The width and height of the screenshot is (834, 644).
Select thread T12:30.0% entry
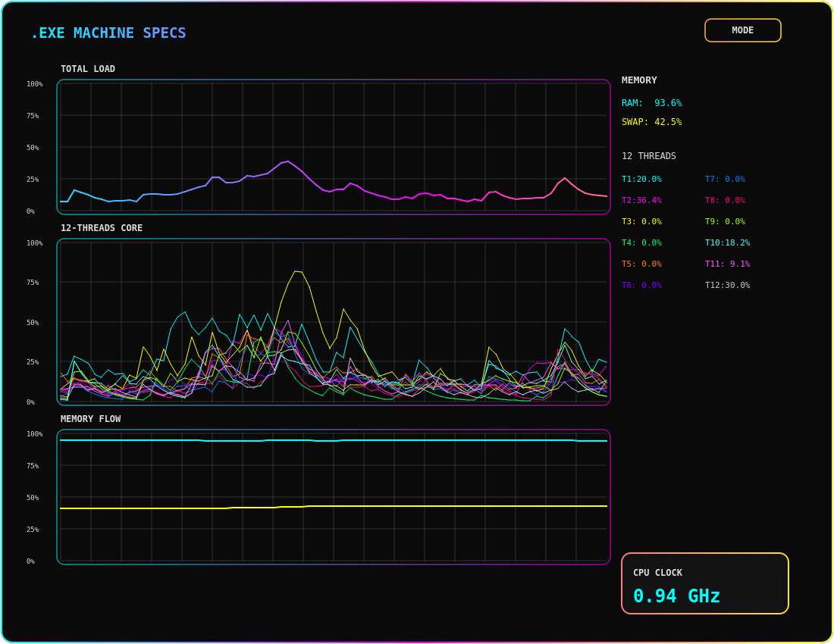click(727, 286)
